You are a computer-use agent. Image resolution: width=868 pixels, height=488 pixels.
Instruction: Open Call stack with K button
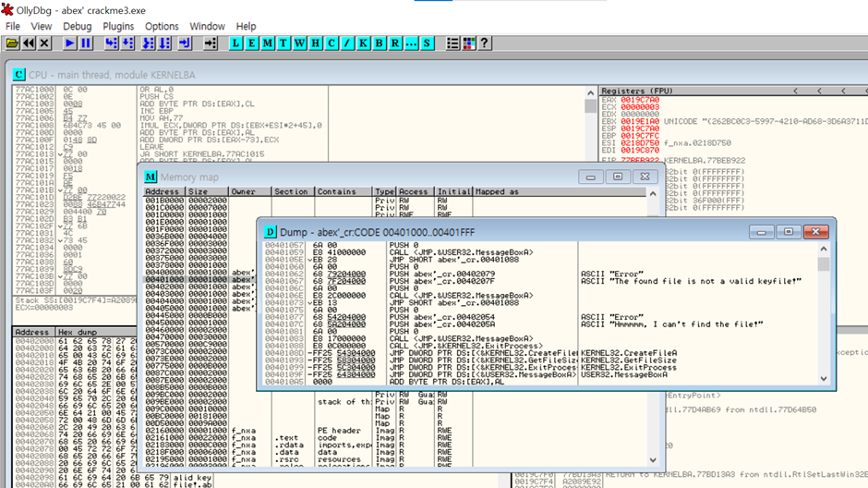pos(363,43)
